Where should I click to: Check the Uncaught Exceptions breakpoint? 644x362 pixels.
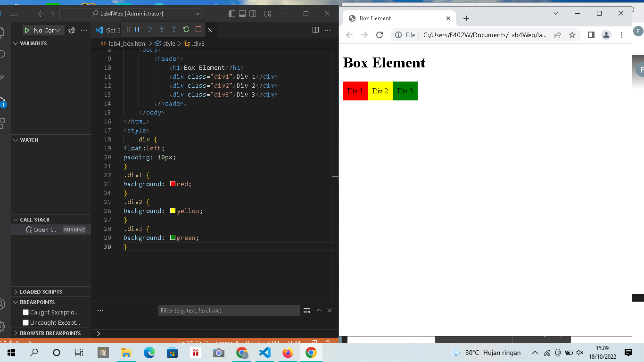coord(25,322)
